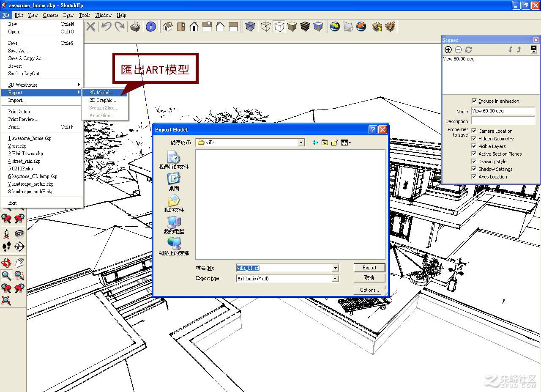Click the Export button in the dialog
This screenshot has height=392, width=541.
[x=369, y=268]
